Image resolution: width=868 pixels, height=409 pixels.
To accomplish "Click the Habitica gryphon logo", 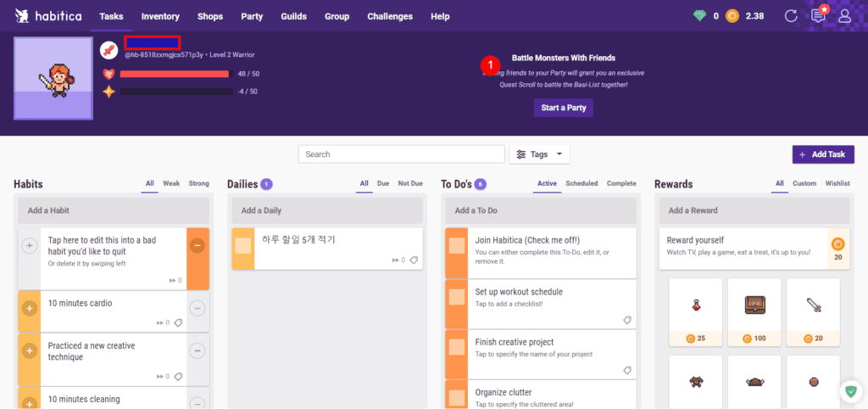I will click(x=23, y=16).
